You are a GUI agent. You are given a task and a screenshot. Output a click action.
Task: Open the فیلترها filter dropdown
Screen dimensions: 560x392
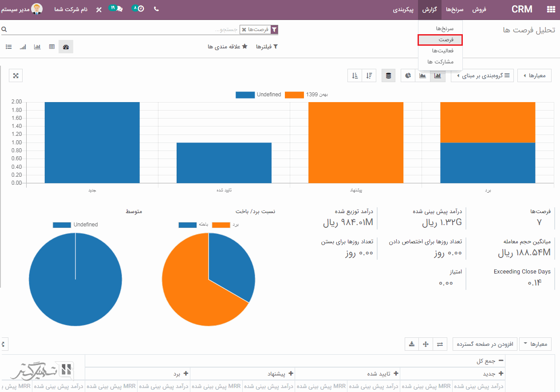point(267,47)
